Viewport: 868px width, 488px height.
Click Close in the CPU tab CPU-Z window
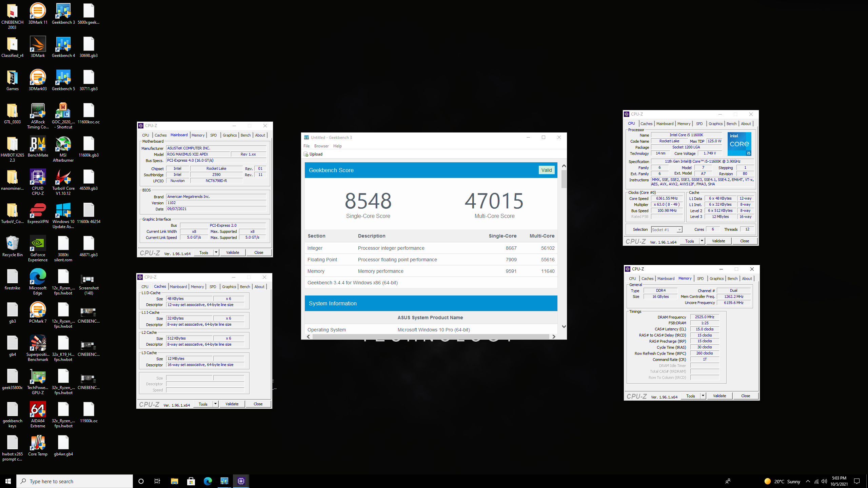coord(745,241)
